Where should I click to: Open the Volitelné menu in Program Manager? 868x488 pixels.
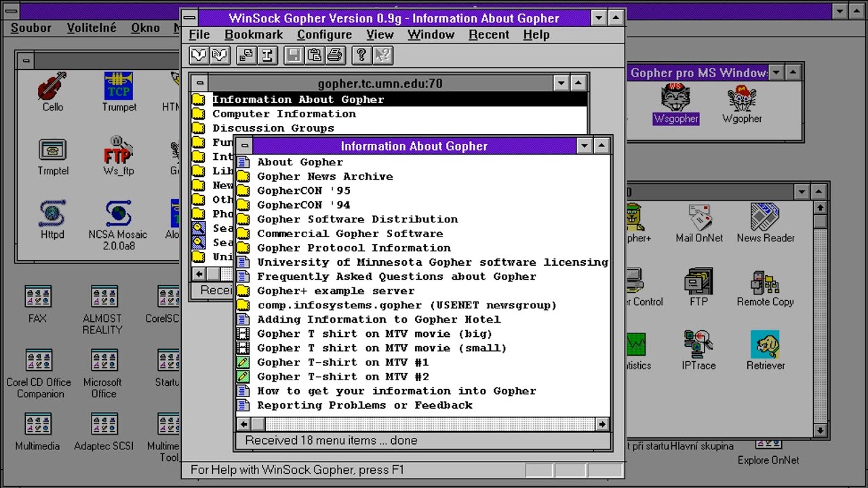click(x=92, y=28)
